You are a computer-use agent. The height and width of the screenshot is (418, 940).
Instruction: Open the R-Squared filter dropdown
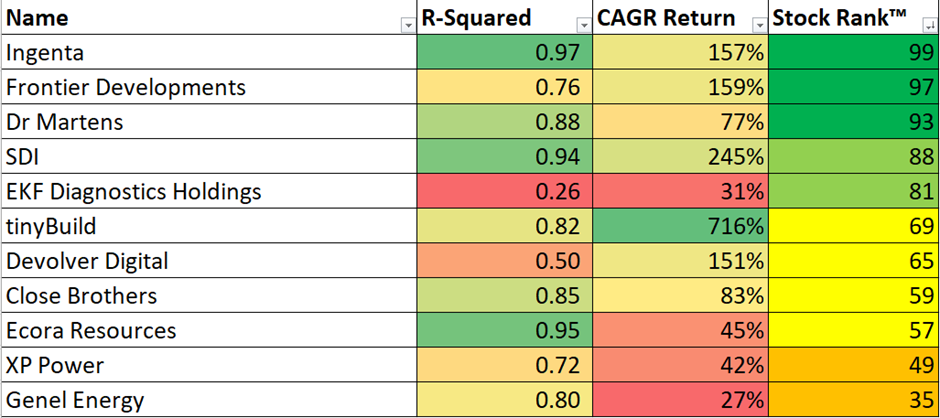(583, 26)
